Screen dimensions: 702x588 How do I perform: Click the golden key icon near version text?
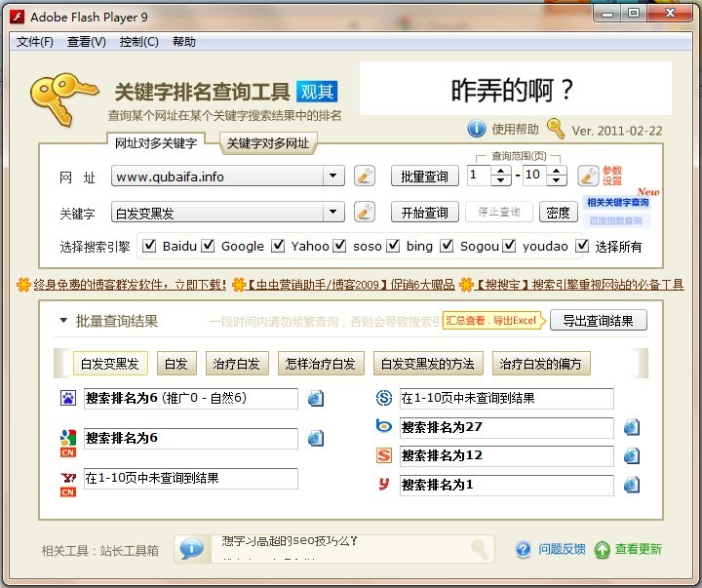click(556, 129)
